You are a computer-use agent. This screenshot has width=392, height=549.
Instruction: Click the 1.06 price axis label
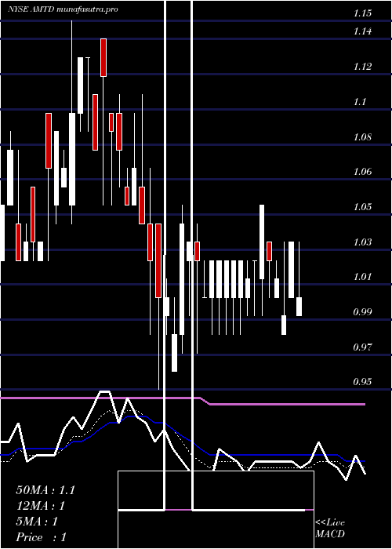click(362, 172)
